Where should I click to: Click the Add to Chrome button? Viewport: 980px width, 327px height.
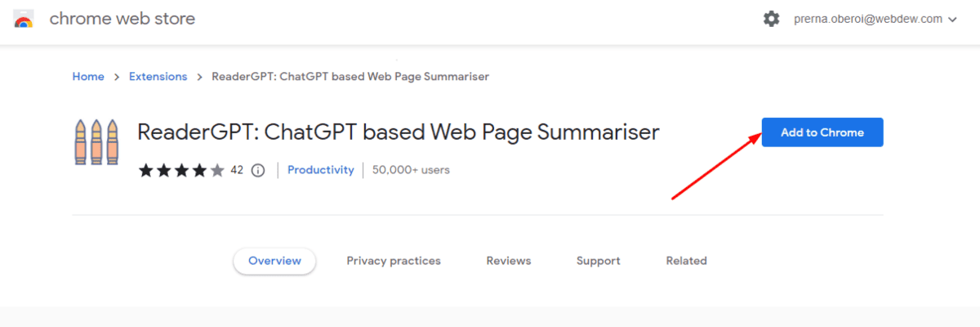coord(822,132)
